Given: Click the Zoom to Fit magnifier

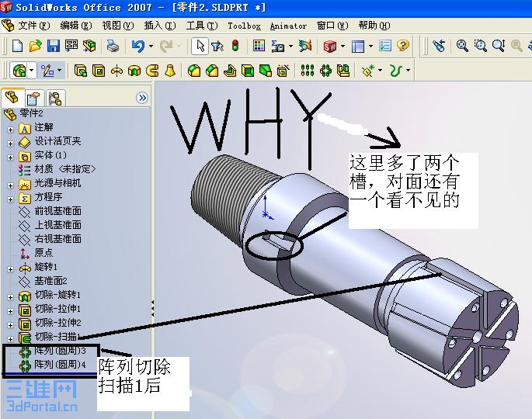Looking at the screenshot, I should click(x=462, y=46).
